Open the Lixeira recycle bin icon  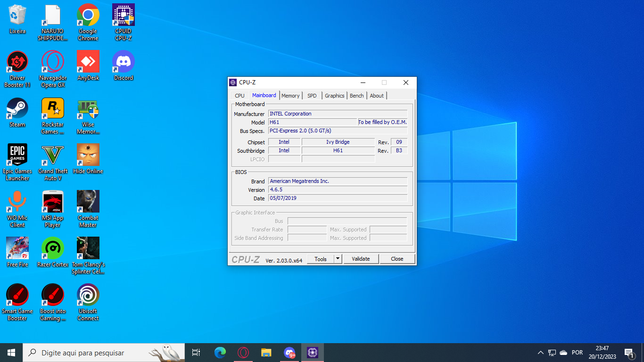17,19
